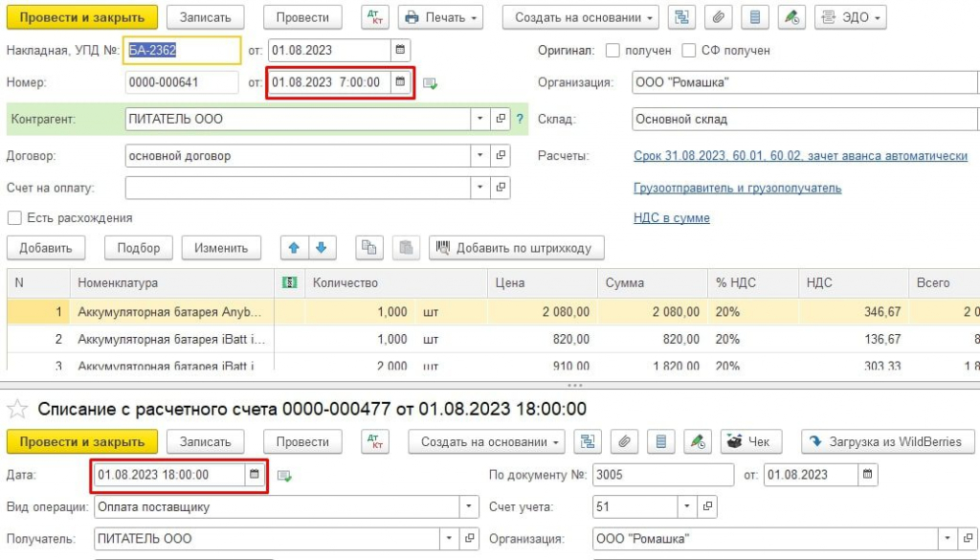Viewport: 980px width, 560px height.
Task: Open the Договор item icon
Action: coord(501,156)
